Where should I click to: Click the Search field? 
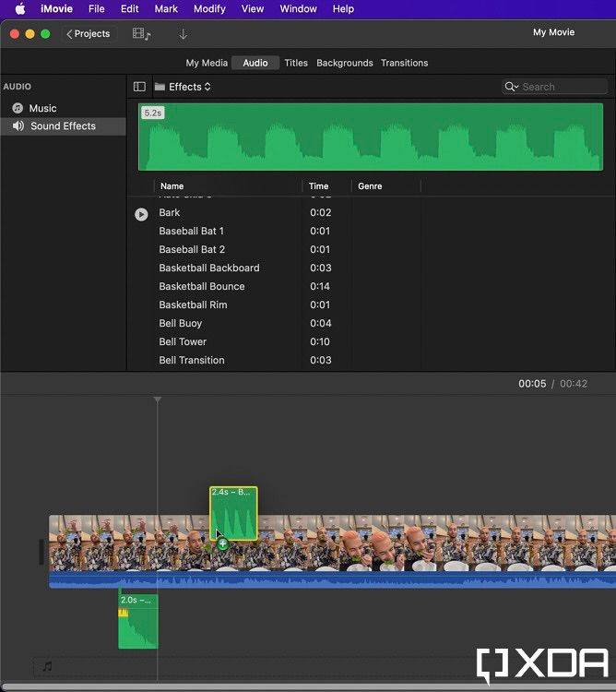tap(555, 87)
